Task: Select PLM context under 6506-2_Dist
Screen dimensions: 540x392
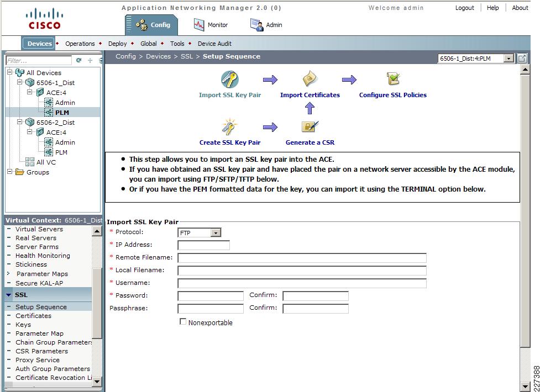Action: pyautogui.click(x=61, y=152)
